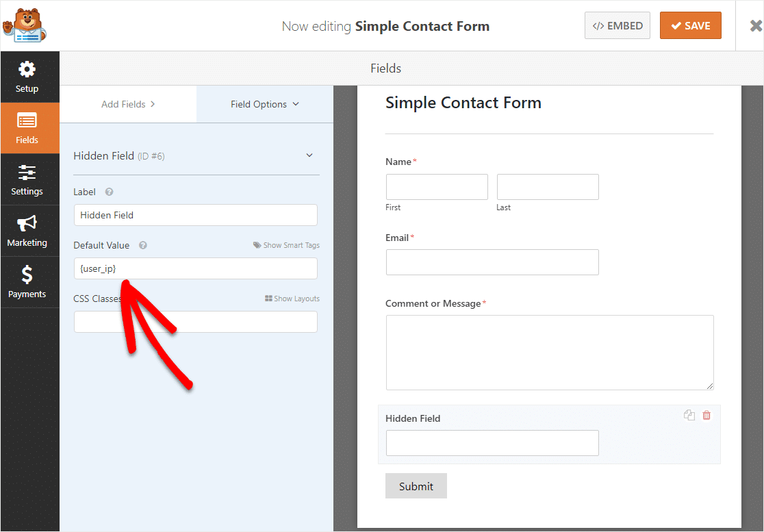The image size is (764, 532).
Task: Click the Embed button
Action: tap(617, 26)
